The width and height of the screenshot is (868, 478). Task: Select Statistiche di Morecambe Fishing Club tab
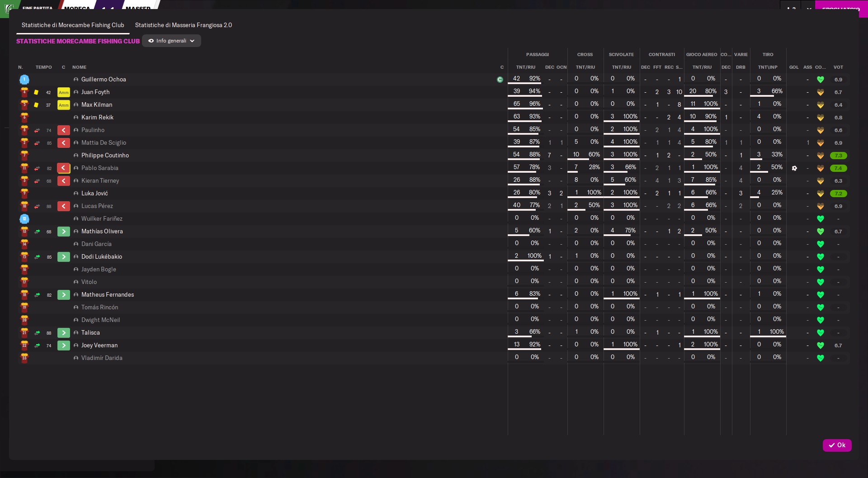[73, 25]
